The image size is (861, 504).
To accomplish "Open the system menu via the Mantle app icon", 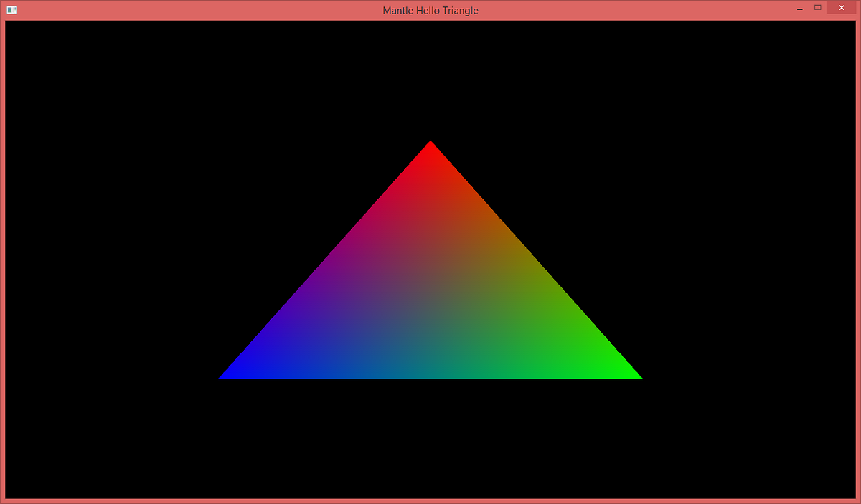I will pyautogui.click(x=11, y=10).
